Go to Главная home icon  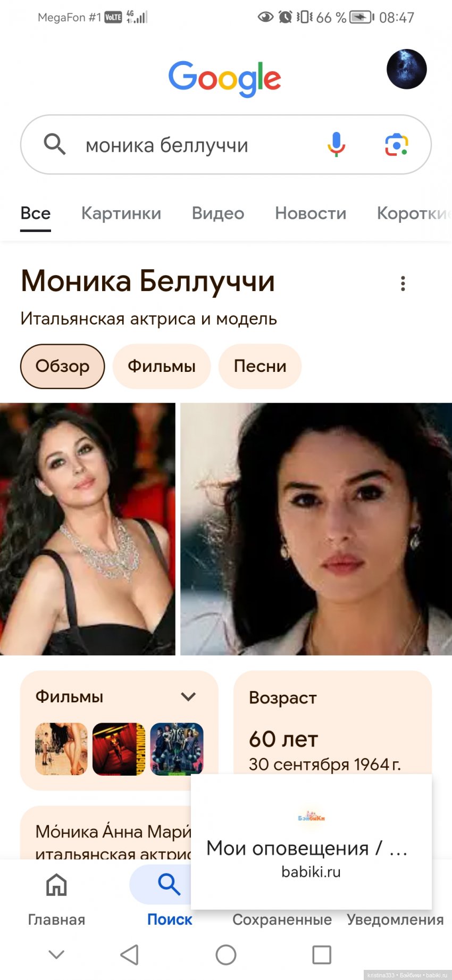56,885
